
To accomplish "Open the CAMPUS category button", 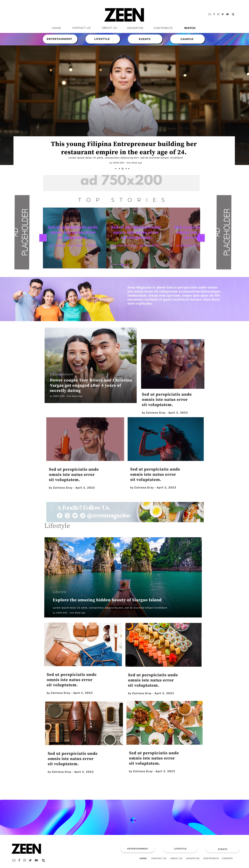I will 187,39.
